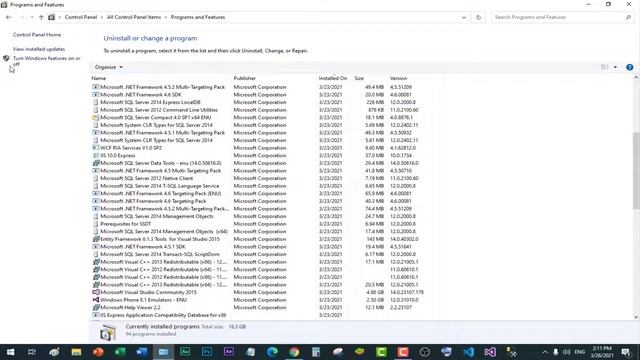
Task: Open Task View on the taskbar
Action: tap(32, 352)
